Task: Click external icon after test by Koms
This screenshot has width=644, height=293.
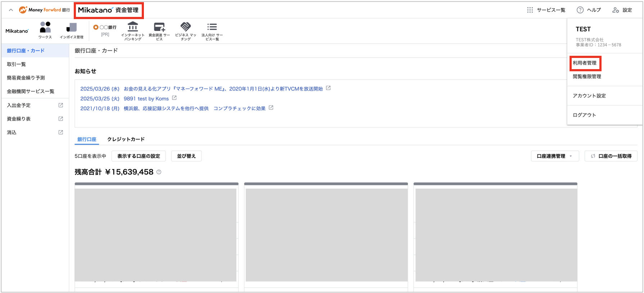Action: pos(174,98)
